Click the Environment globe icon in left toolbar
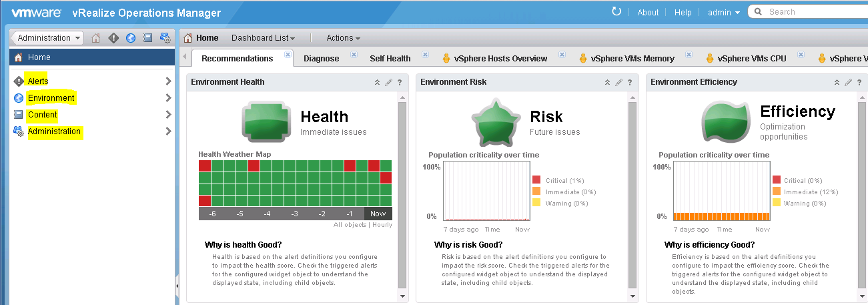Viewport: 868px width, 305px height. pyautogui.click(x=131, y=38)
